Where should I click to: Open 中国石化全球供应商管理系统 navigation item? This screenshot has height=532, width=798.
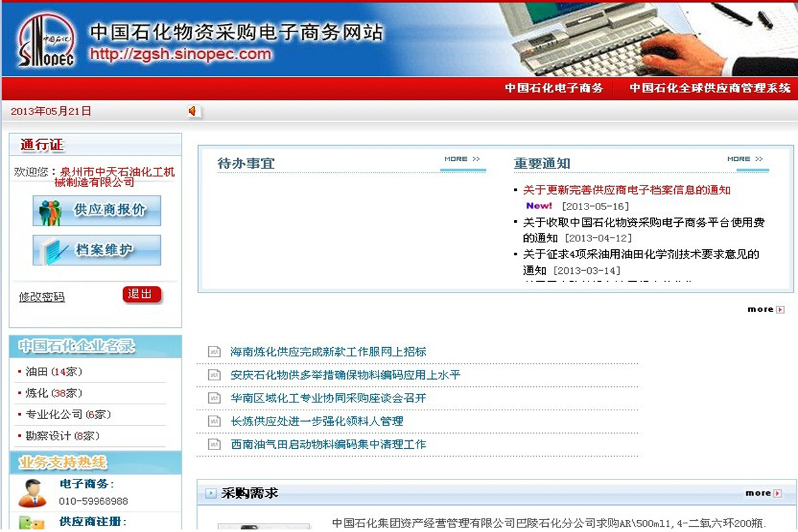click(710, 88)
